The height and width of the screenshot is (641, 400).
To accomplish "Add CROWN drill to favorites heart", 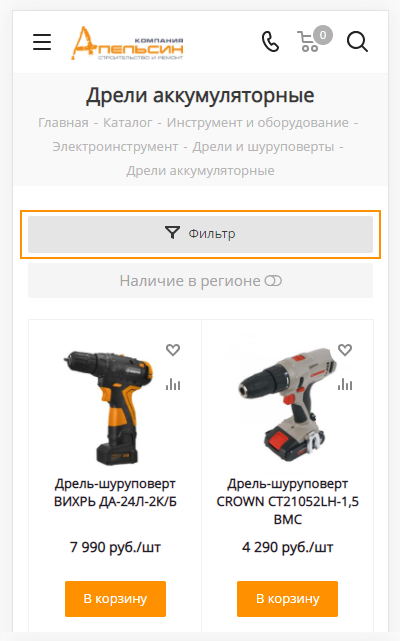I will click(x=345, y=350).
